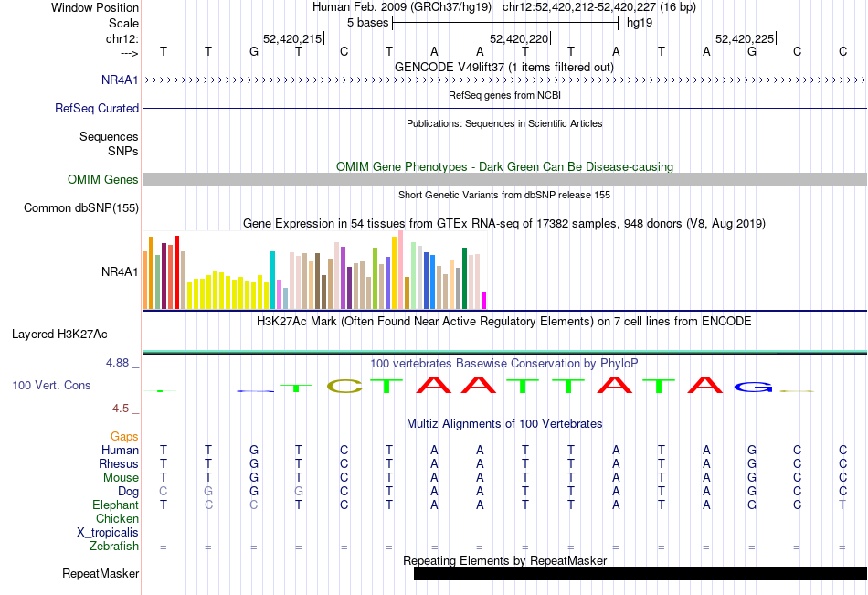This screenshot has width=868, height=595.
Task: Click the Mouse alignment row label
Action: (121, 477)
